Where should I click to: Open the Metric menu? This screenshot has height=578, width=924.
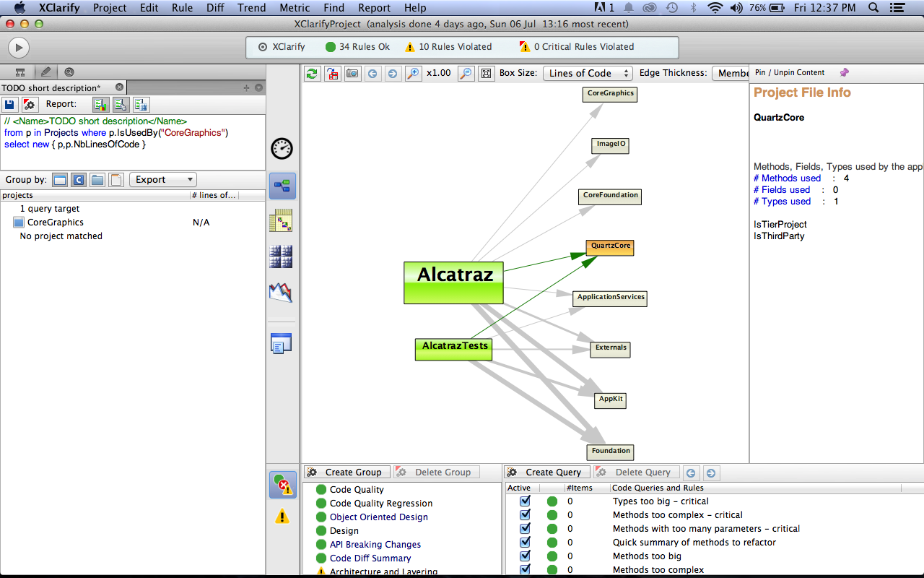[295, 8]
